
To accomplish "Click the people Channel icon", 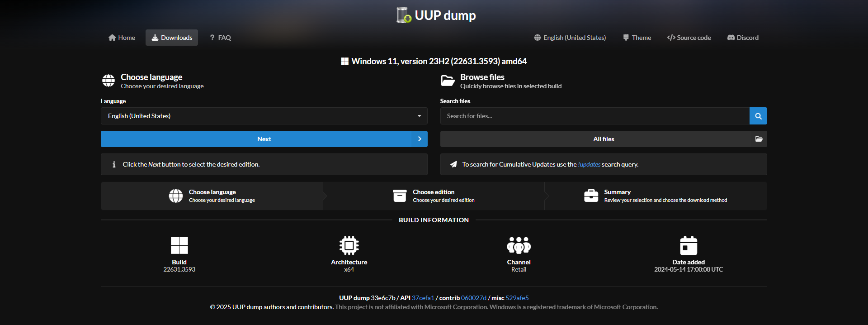I will 519,245.
